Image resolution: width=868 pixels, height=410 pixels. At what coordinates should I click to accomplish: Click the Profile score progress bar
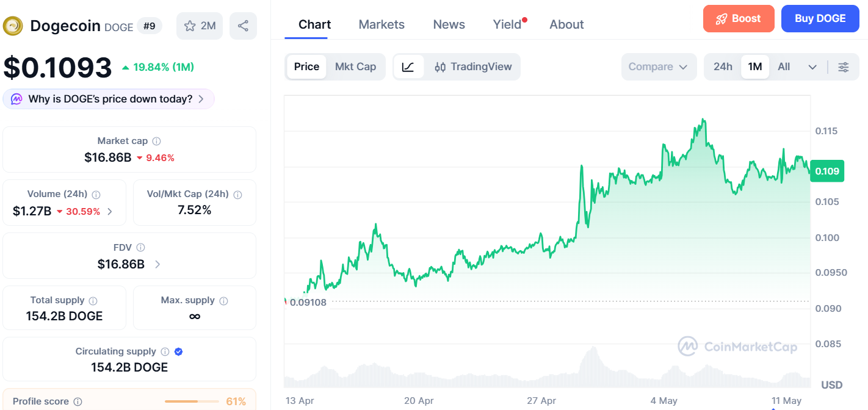pos(192,401)
